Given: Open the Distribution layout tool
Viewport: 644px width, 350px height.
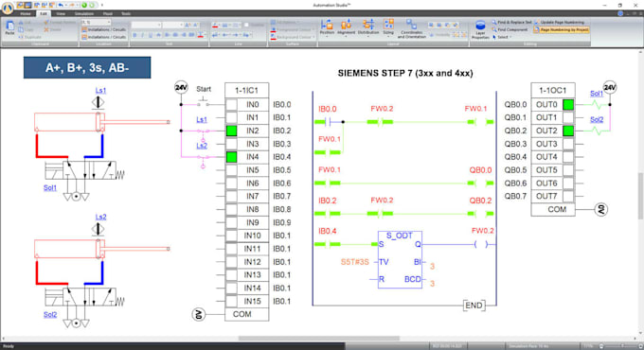Looking at the screenshot, I should 368,27.
